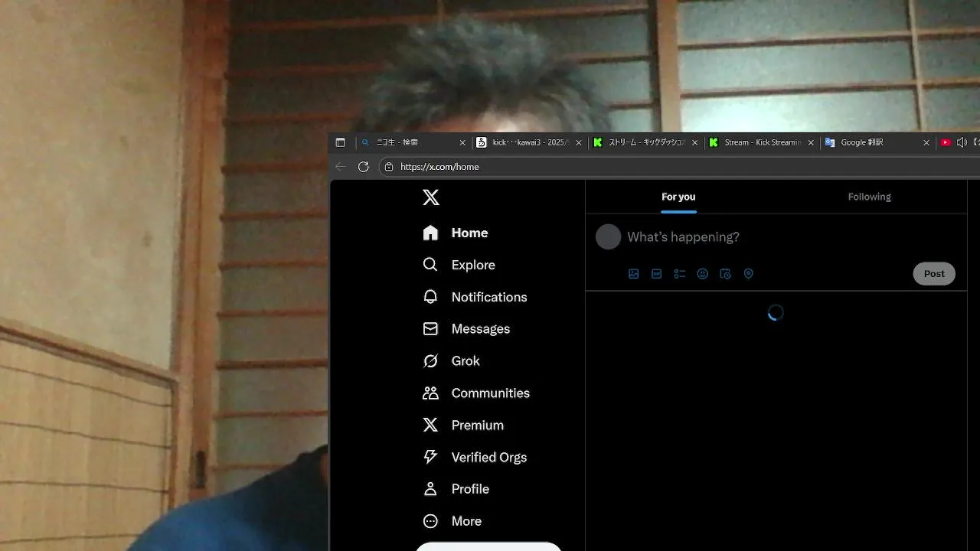
Task: Schedule the post with calendar-clock icon
Action: [725, 274]
